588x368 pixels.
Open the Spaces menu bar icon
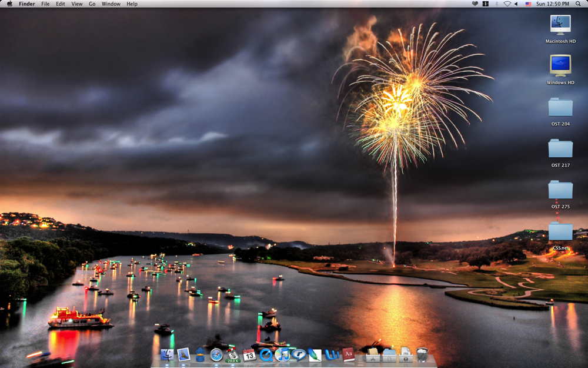486,4
